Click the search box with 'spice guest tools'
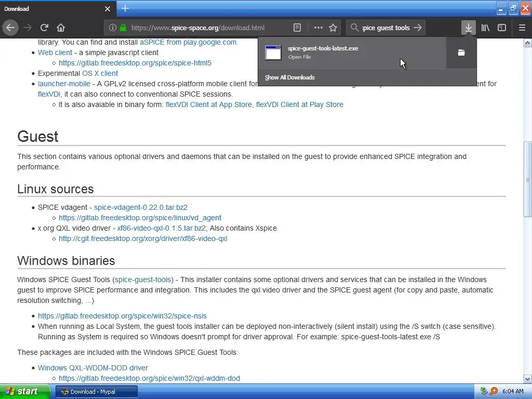Screen dimensions: 532x399 point(386,28)
